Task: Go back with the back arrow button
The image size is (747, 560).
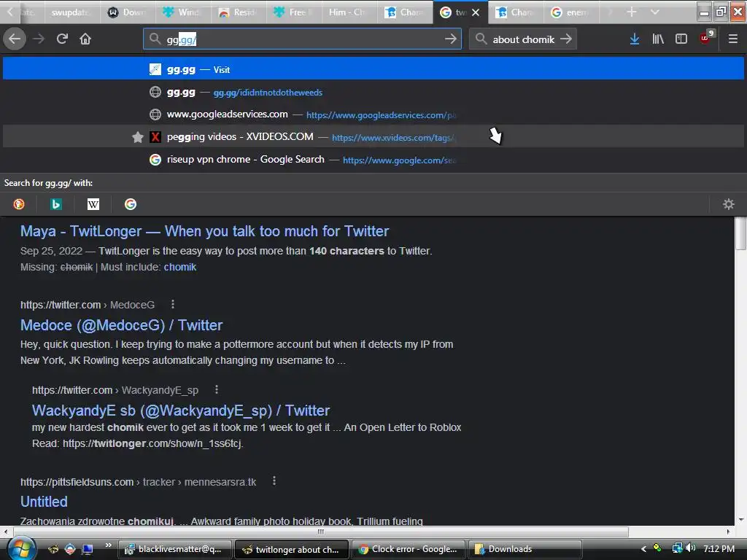Action: pos(15,39)
